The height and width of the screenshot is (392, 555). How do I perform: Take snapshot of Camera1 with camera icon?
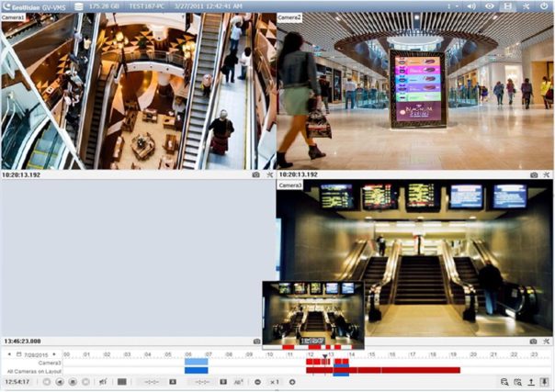coord(256,174)
